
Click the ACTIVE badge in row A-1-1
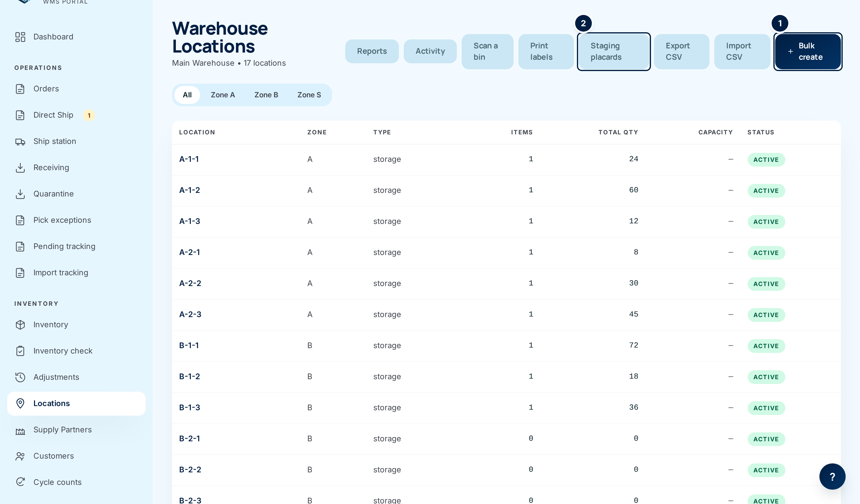click(766, 160)
